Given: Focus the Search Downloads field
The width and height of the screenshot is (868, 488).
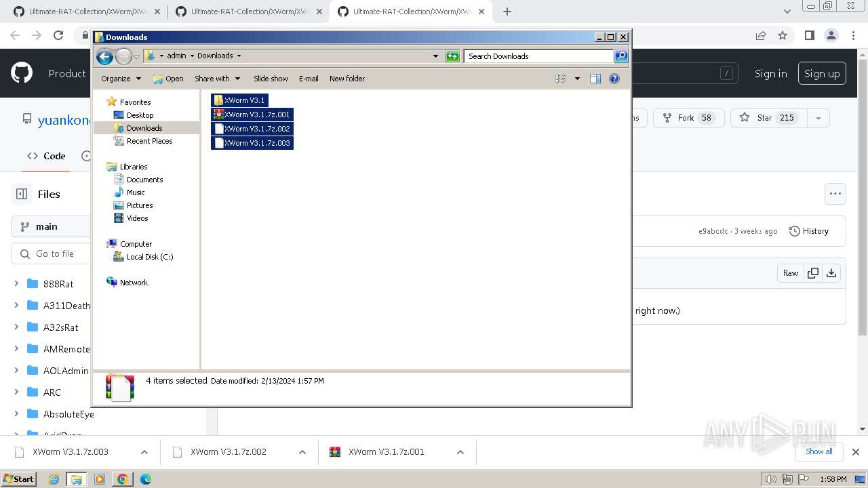Looking at the screenshot, I should [x=539, y=56].
